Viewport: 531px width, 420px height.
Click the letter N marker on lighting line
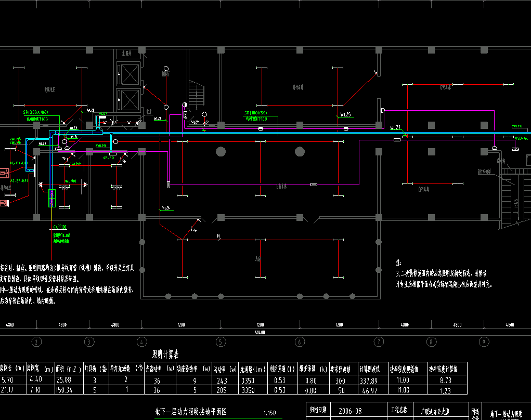click(218, 236)
